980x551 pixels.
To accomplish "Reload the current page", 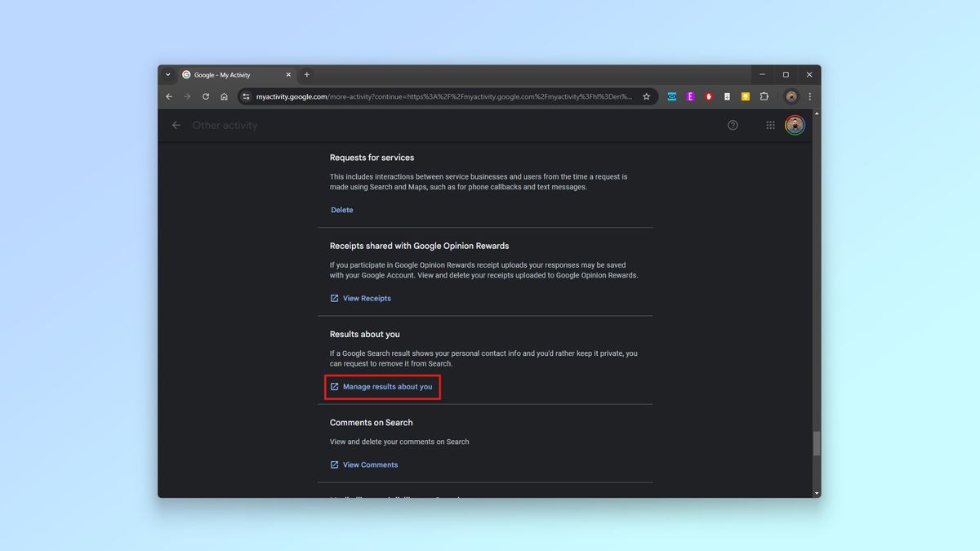I will click(x=206, y=96).
